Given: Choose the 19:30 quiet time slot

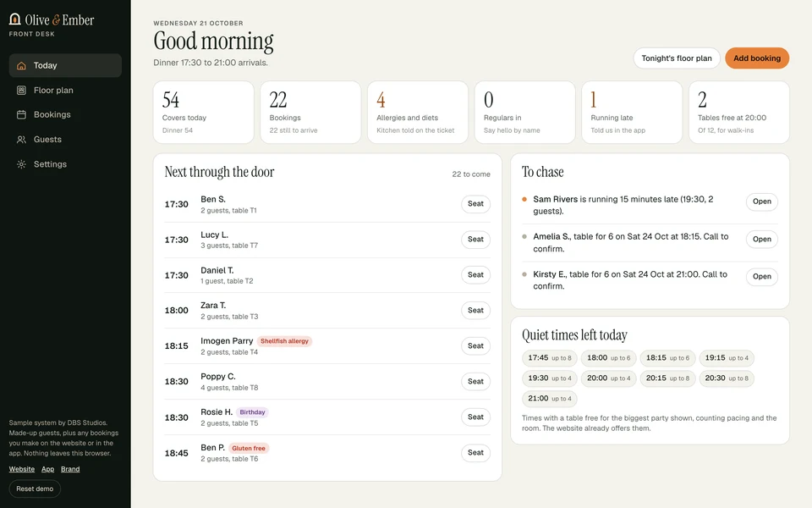Looking at the screenshot, I should tap(550, 378).
